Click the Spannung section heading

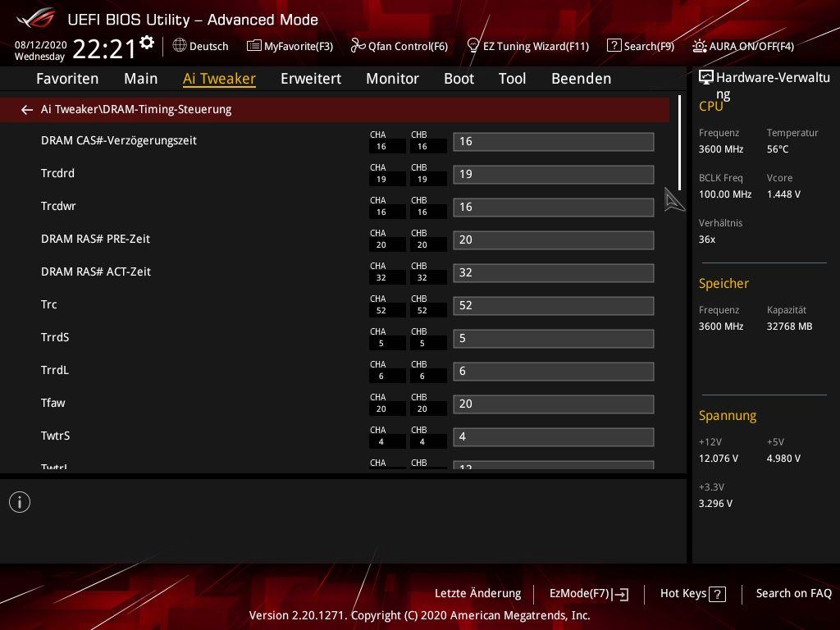tap(728, 416)
